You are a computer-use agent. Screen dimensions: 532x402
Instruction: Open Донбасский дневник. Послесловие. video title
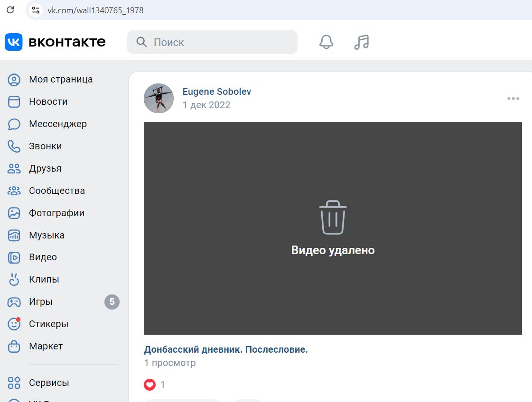pyautogui.click(x=226, y=349)
